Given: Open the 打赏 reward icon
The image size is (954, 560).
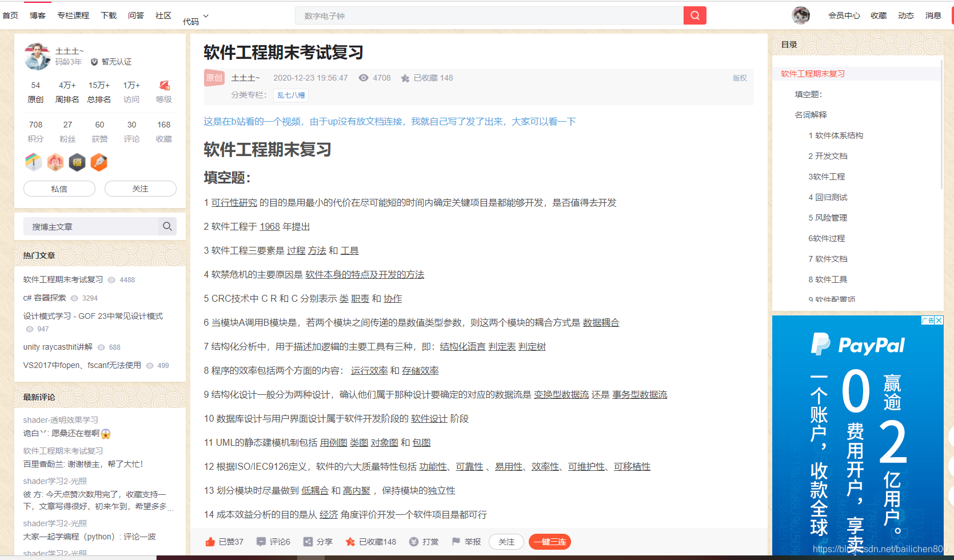Looking at the screenshot, I should click(414, 542).
